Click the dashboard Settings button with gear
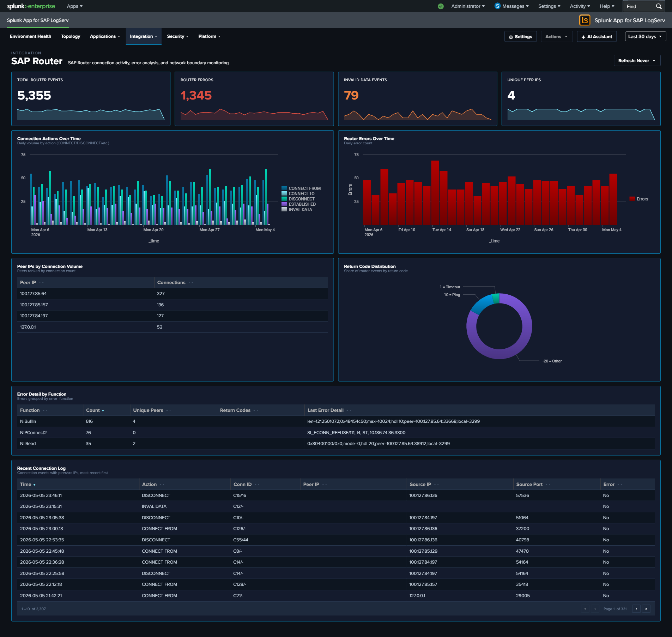Screen dimensions: 672x637 520,37
